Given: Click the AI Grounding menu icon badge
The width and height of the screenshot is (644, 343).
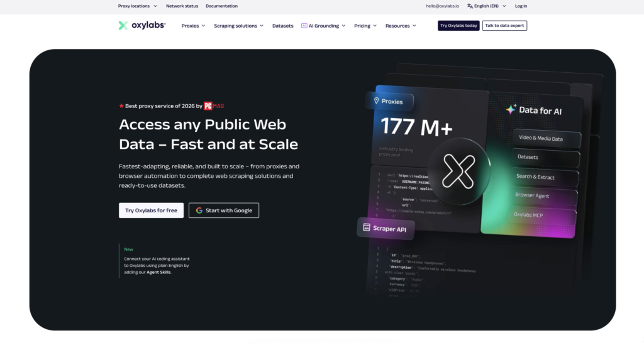Looking at the screenshot, I should click(304, 25).
